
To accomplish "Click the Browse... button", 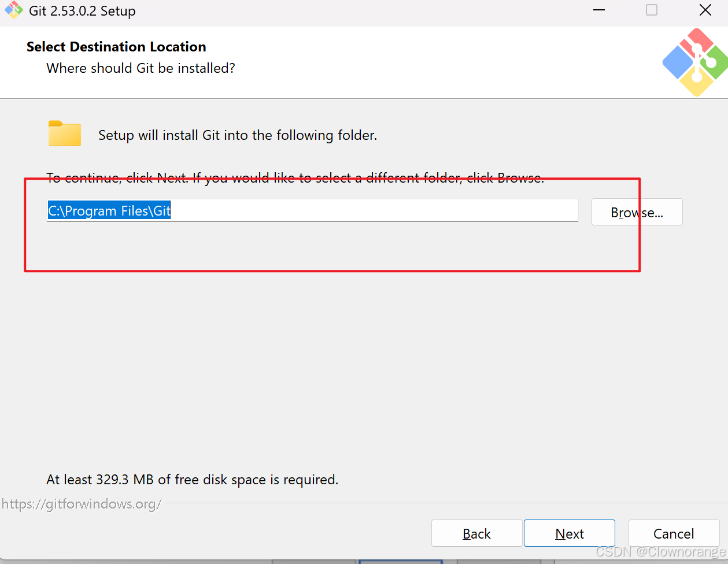I will [x=637, y=212].
